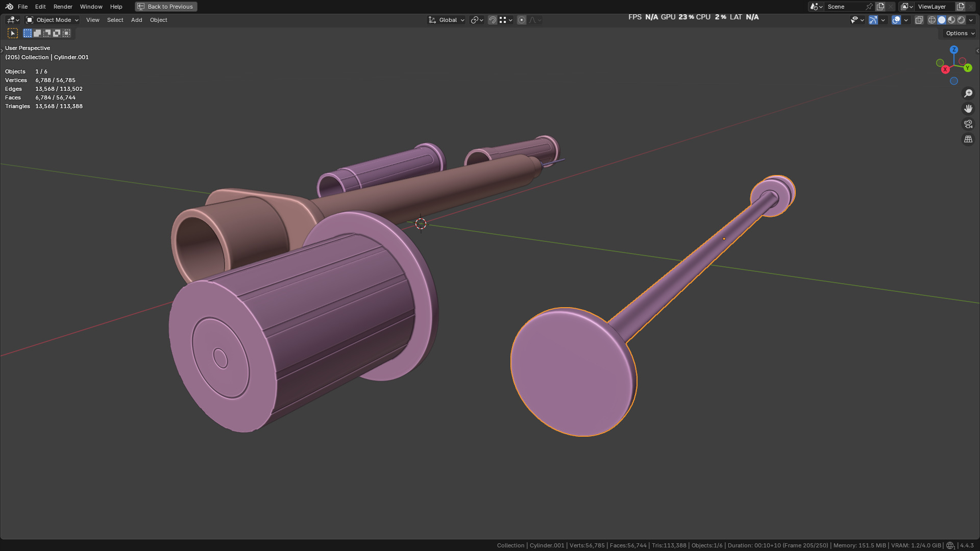Open the Add menu in viewport header
The image size is (980, 551).
coord(136,20)
